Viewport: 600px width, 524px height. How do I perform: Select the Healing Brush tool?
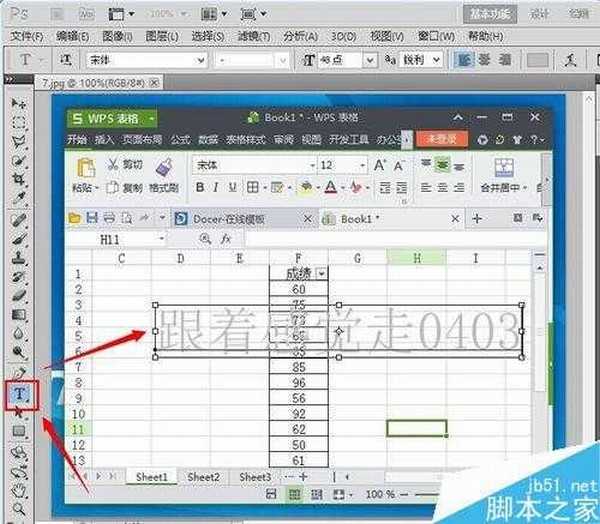point(19,220)
